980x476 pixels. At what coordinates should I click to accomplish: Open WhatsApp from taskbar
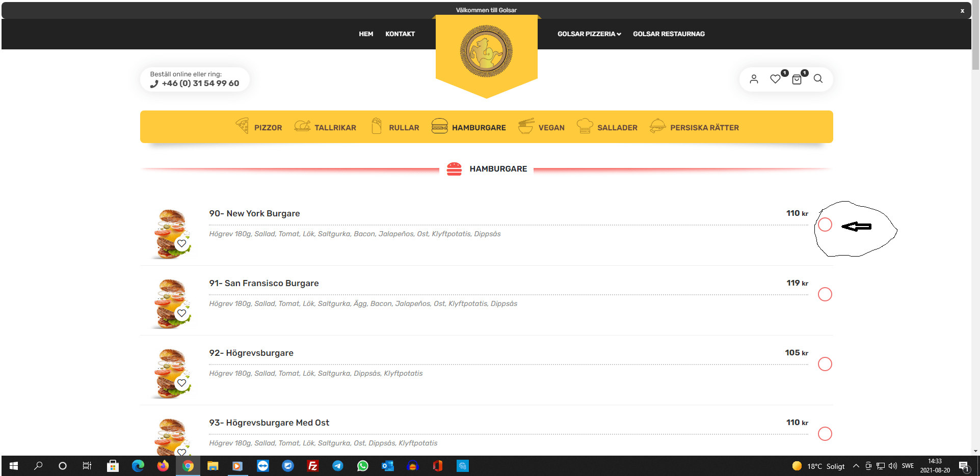362,466
